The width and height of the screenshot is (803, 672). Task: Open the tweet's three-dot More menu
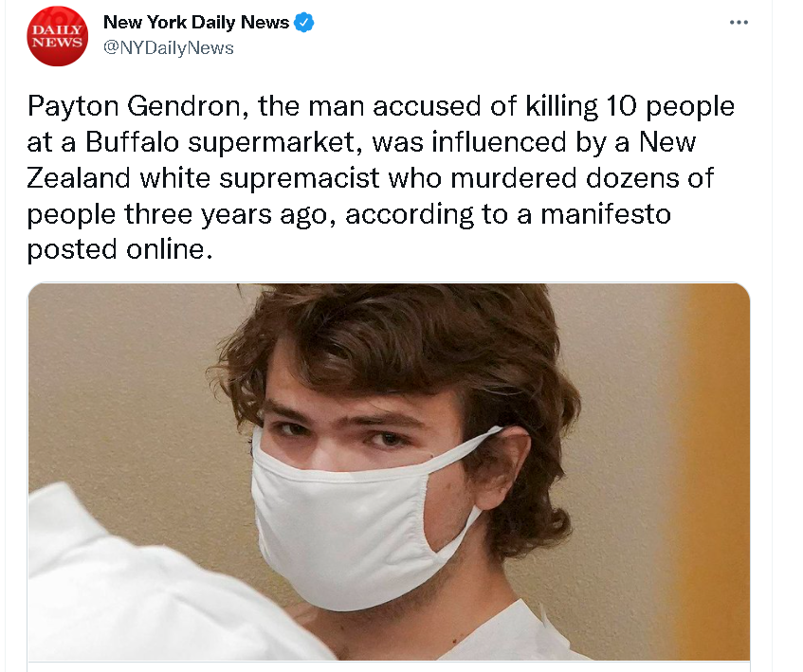tap(739, 23)
